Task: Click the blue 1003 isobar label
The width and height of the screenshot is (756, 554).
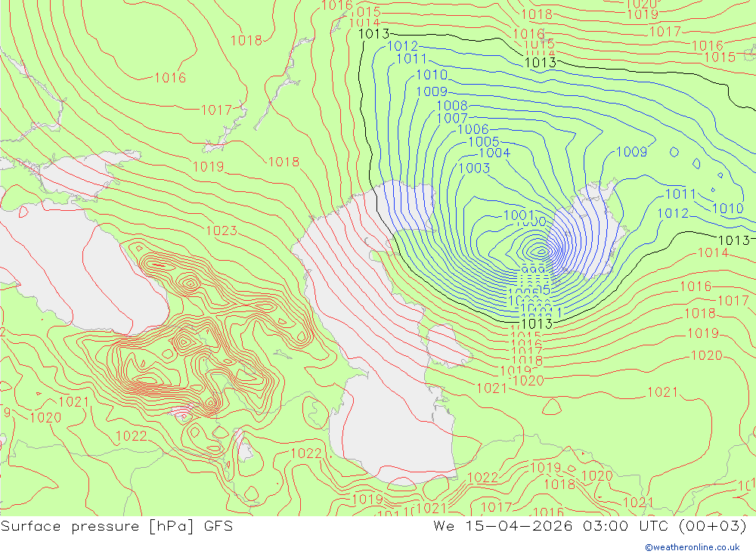Action: [474, 168]
